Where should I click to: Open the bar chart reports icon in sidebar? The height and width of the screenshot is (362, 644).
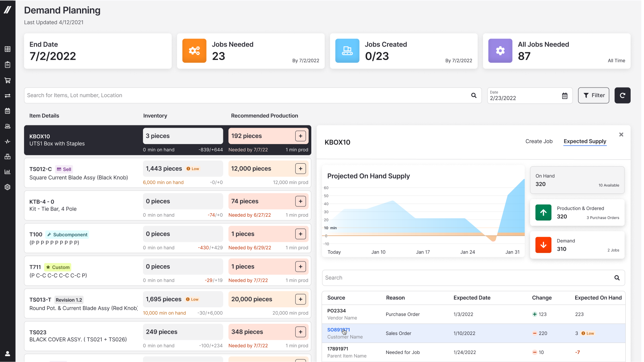coord(7,172)
